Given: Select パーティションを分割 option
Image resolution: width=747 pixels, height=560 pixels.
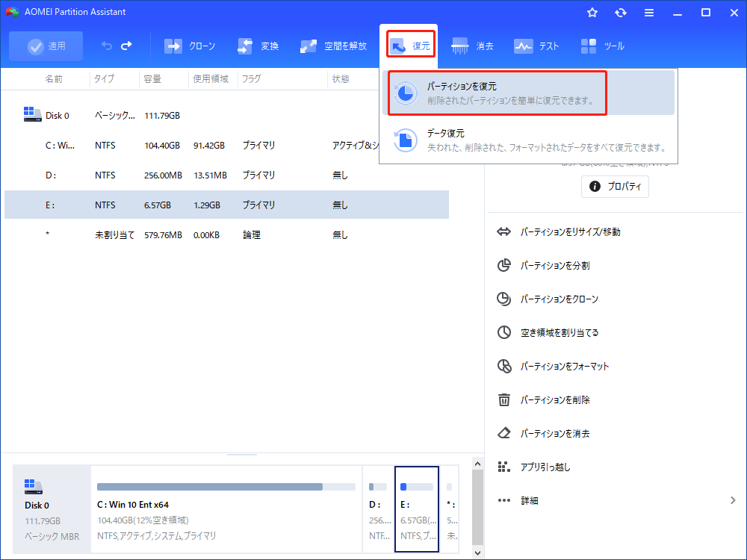Looking at the screenshot, I should click(555, 265).
